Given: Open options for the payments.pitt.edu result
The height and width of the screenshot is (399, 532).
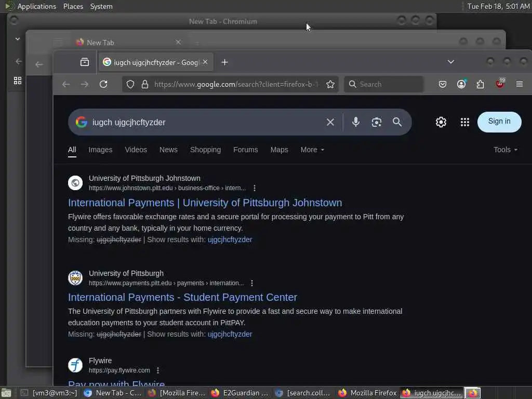Looking at the screenshot, I should click(x=252, y=283).
